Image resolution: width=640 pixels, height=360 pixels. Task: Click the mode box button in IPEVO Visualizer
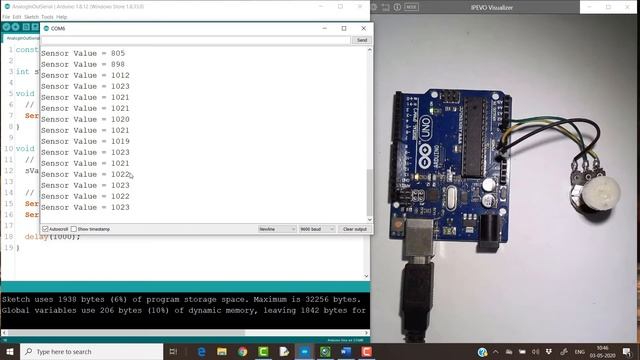point(411,7)
